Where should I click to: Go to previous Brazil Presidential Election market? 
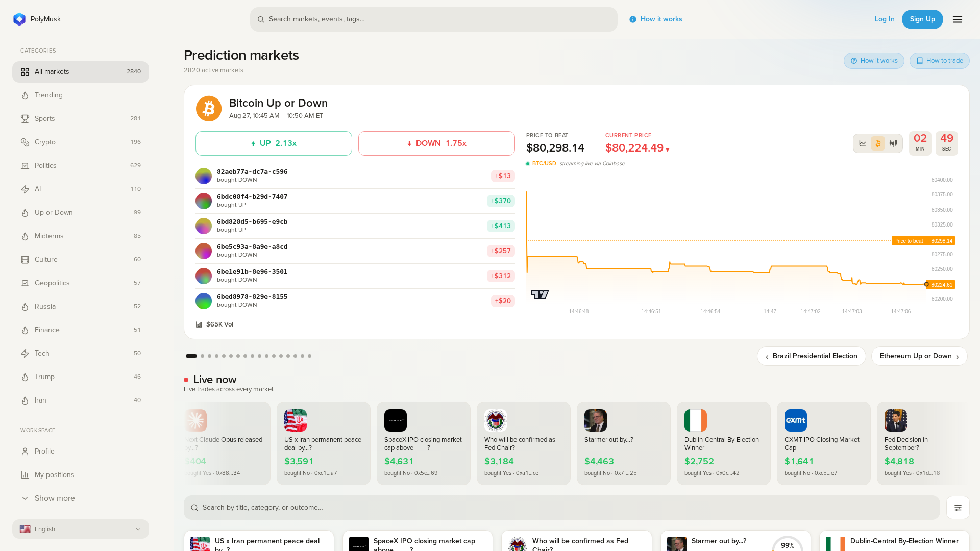[812, 356]
